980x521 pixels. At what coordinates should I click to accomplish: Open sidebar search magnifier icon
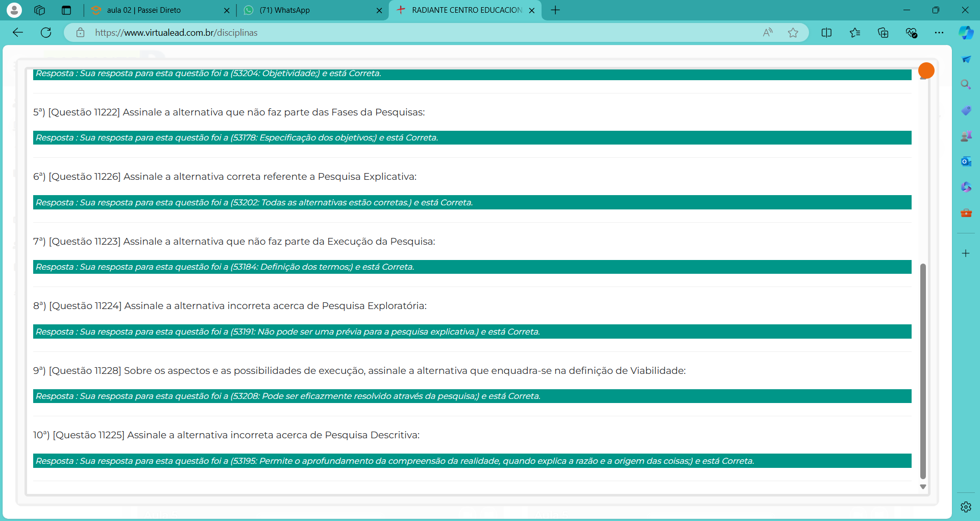pyautogui.click(x=966, y=85)
